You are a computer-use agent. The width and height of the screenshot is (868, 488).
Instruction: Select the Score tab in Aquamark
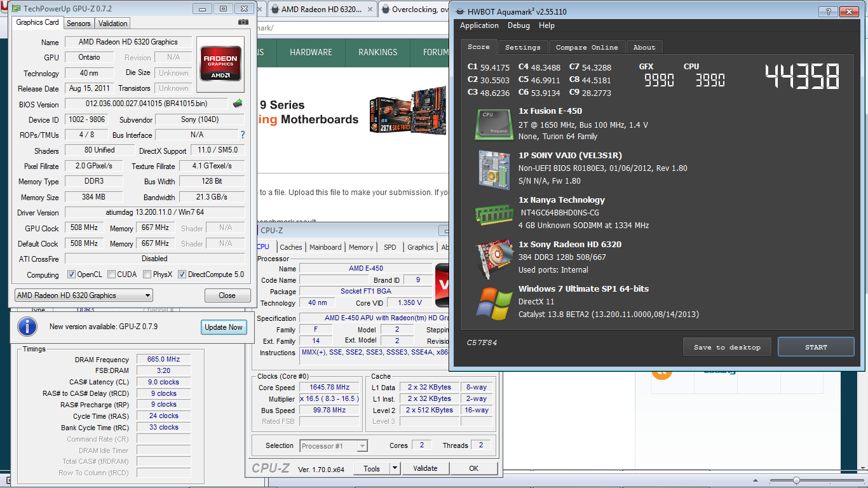click(x=478, y=46)
